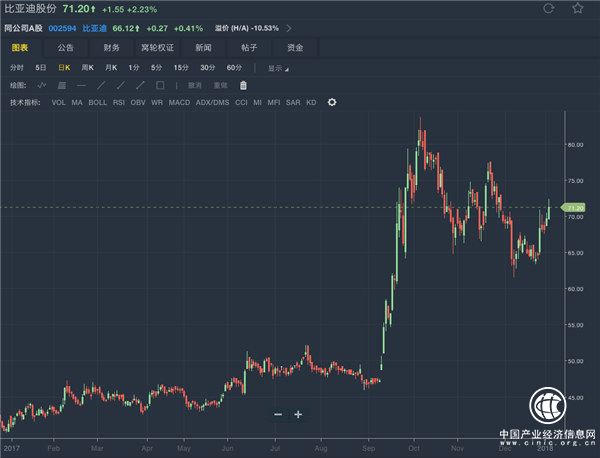Select the wave line drawing tool
Screen dimensions: 600x458
point(42,85)
